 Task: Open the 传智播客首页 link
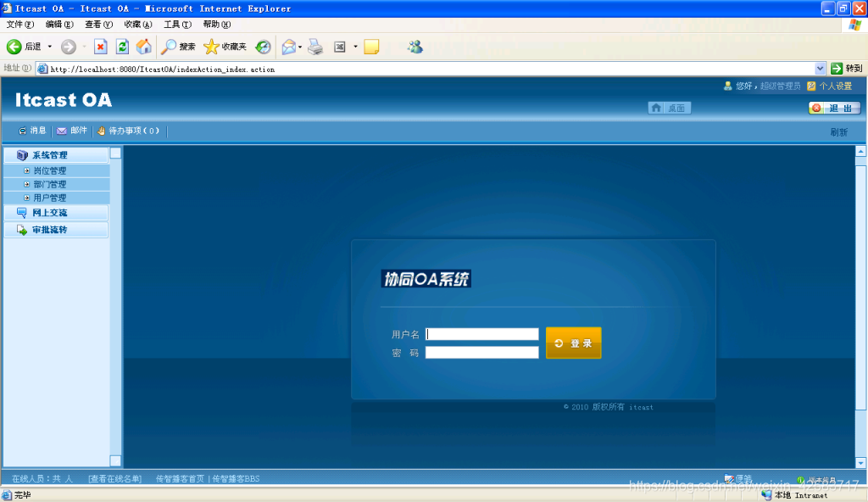180,479
